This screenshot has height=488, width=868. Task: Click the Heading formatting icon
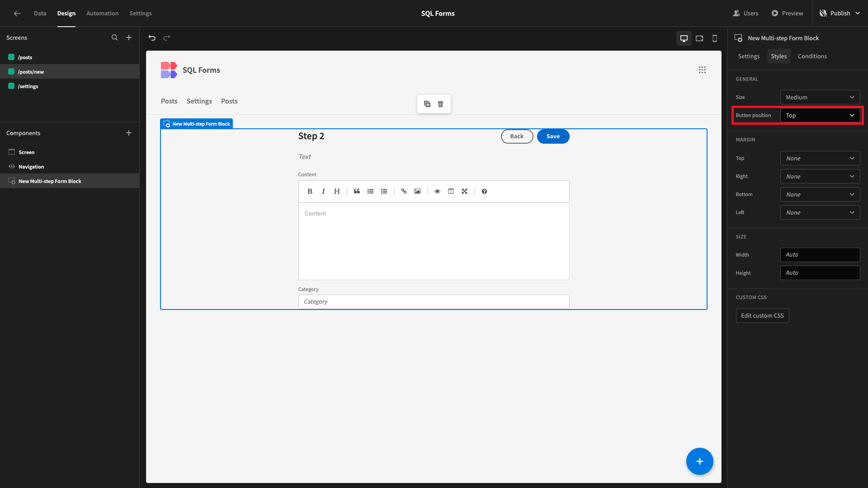pos(337,191)
